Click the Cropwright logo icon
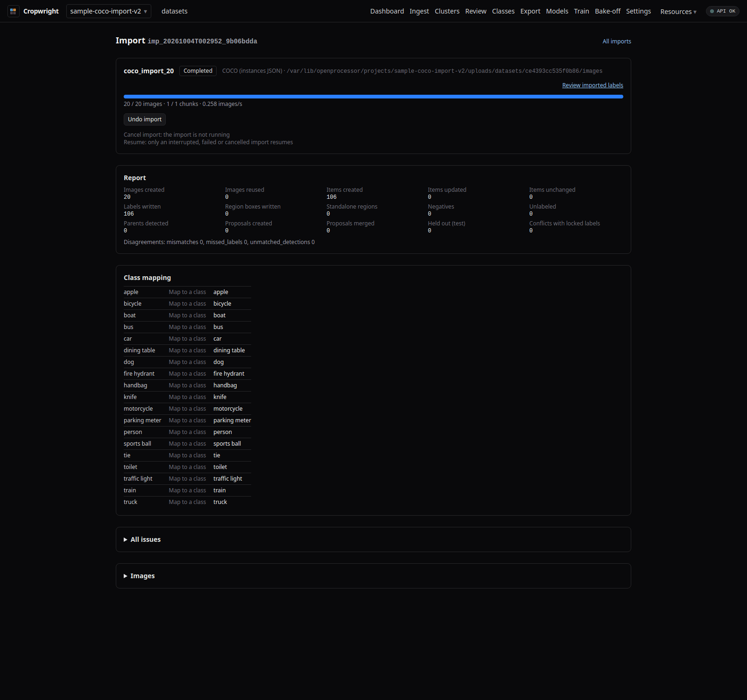Image resolution: width=747 pixels, height=700 pixels. coord(13,11)
